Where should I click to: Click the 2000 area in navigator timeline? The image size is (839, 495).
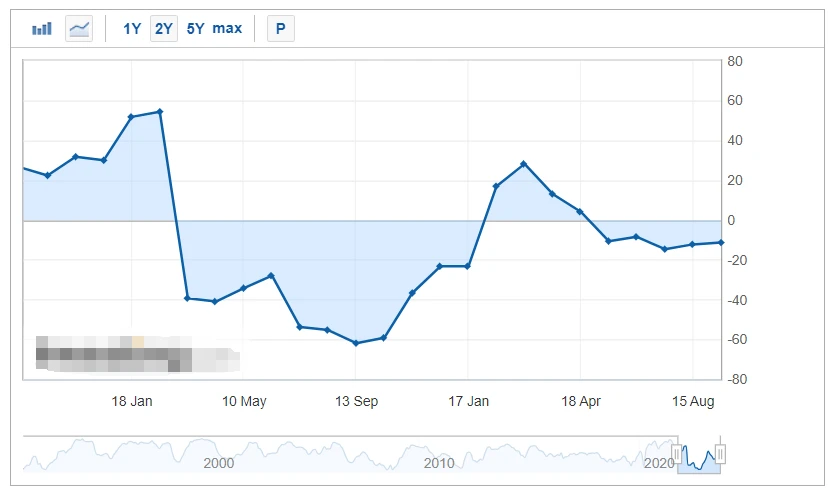[219, 463]
